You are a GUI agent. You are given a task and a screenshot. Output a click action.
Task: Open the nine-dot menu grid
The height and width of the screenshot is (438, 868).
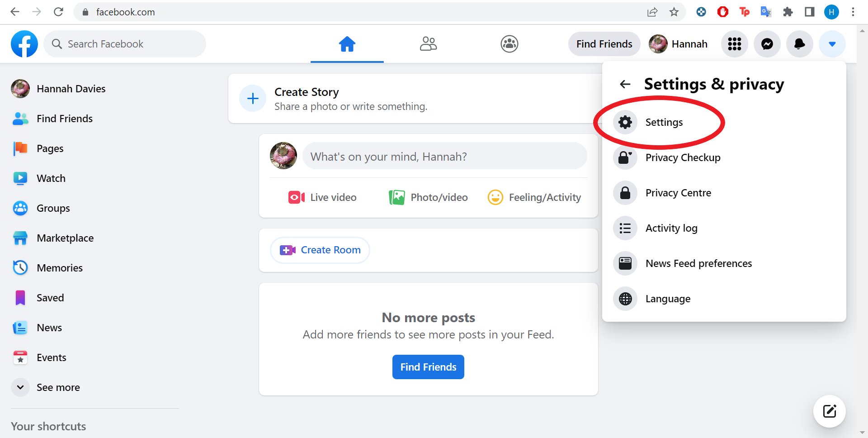pos(735,44)
